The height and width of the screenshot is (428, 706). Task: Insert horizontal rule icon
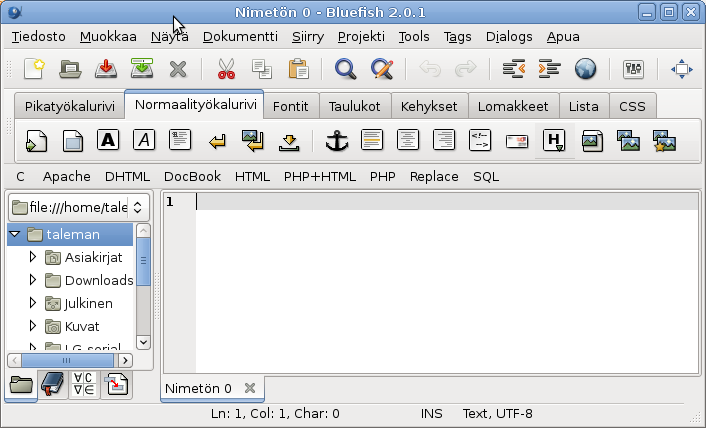pyautogui.click(x=372, y=140)
